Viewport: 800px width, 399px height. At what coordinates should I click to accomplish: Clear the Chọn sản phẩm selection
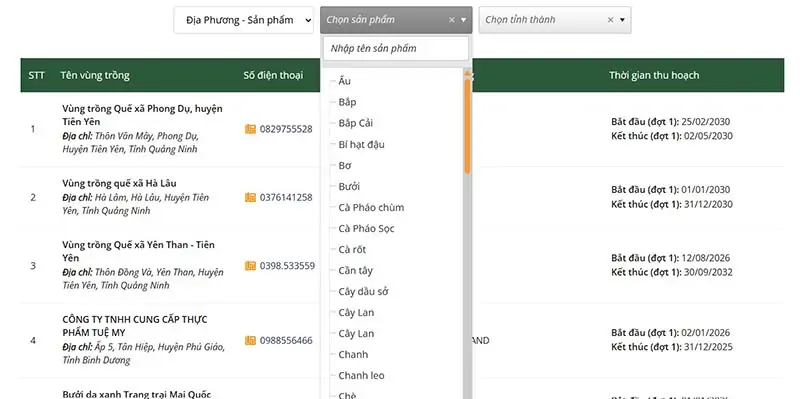(452, 20)
